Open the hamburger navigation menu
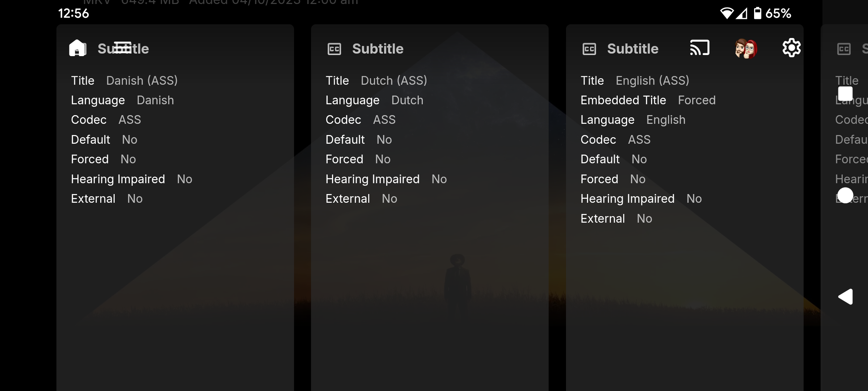 pyautogui.click(x=123, y=47)
